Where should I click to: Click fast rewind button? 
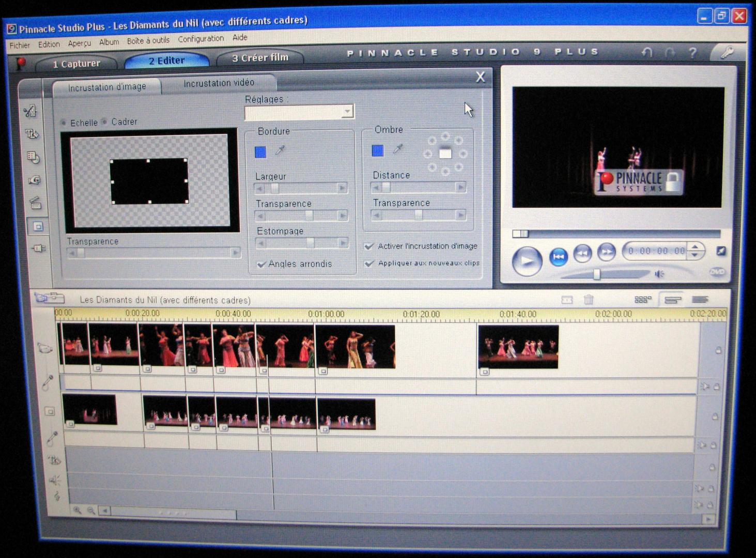tap(582, 253)
